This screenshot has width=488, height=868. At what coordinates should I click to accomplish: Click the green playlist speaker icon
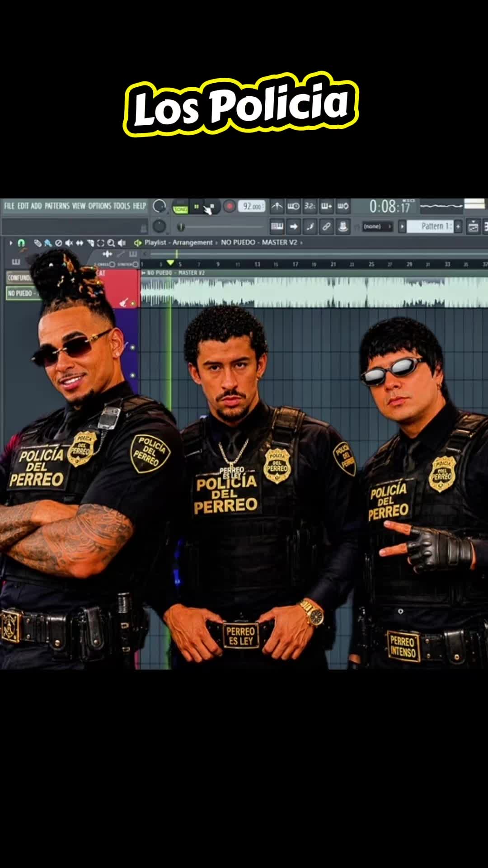click(138, 243)
